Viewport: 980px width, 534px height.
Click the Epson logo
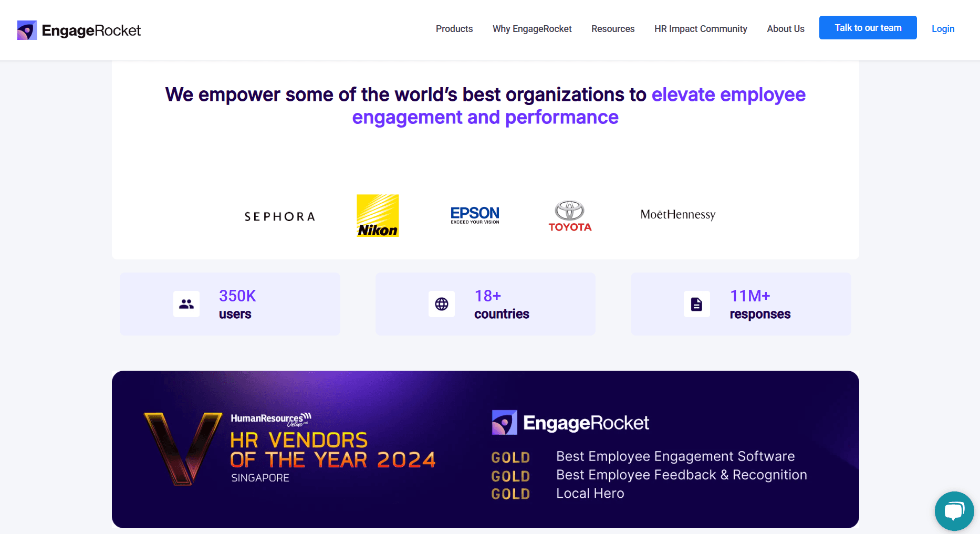pos(475,215)
